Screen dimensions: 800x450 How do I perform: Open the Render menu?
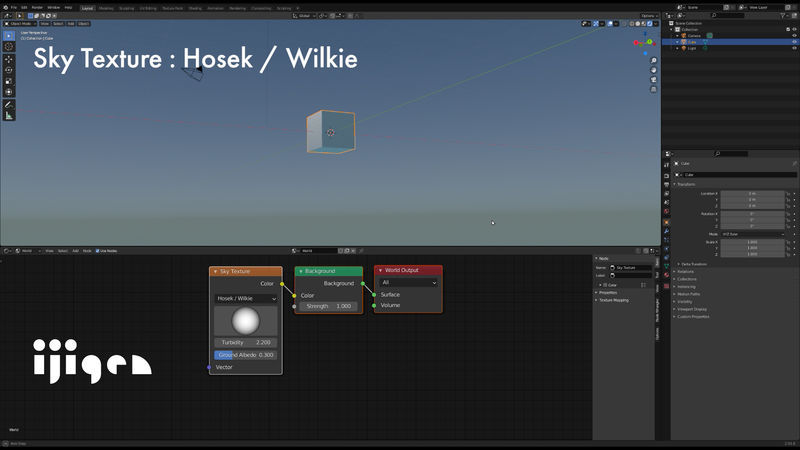[37, 8]
